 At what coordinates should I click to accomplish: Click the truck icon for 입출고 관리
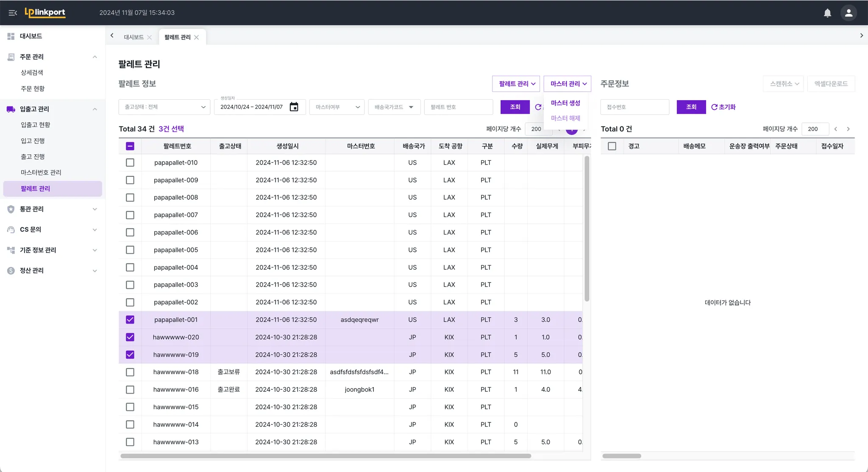click(x=11, y=109)
